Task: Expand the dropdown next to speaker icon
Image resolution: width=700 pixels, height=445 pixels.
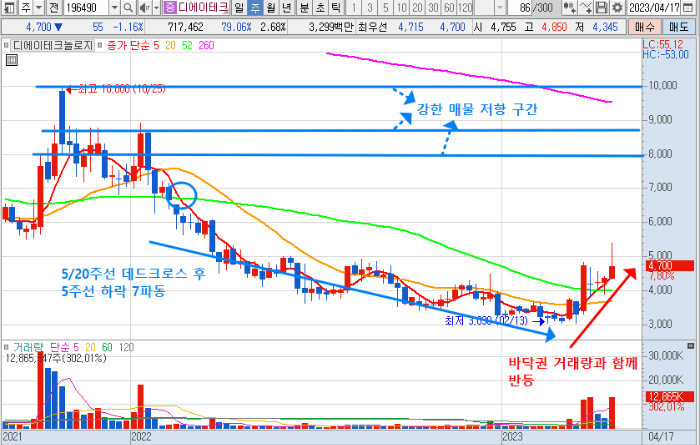Action: tap(156, 7)
